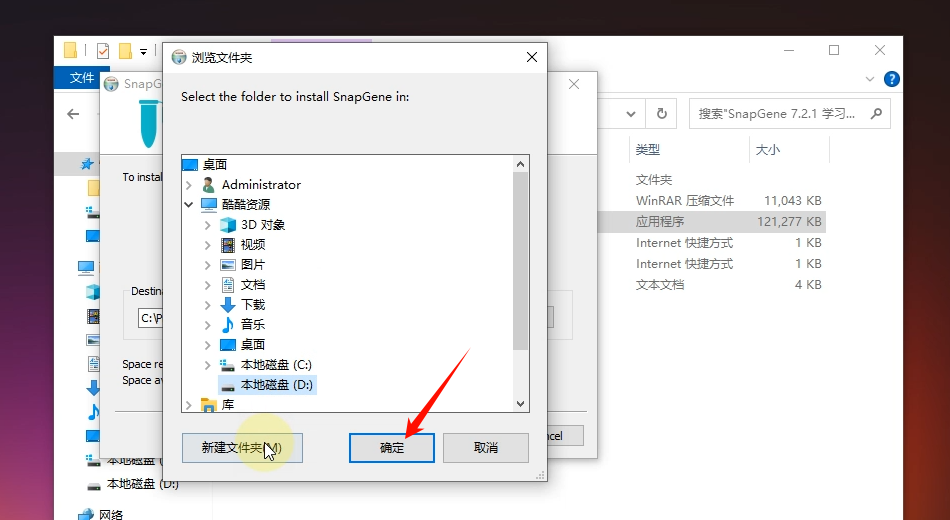Click 新建文件夹 button

pyautogui.click(x=241, y=448)
